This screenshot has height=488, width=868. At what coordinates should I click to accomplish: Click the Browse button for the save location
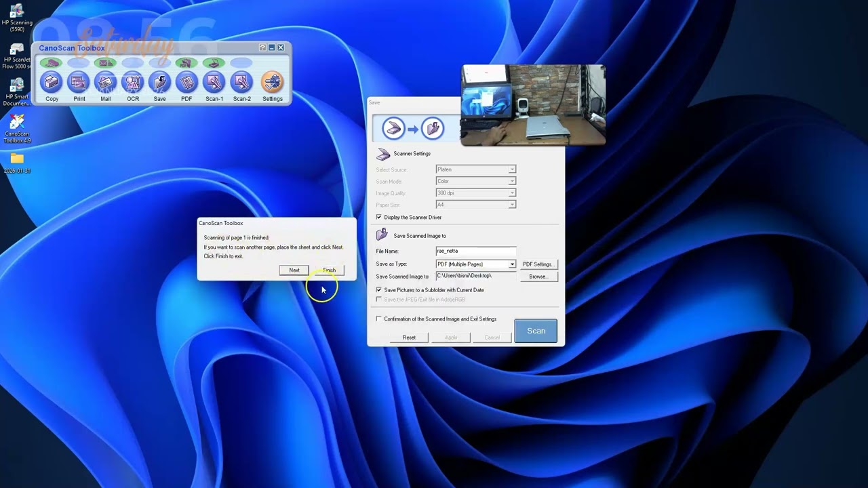[x=538, y=277]
